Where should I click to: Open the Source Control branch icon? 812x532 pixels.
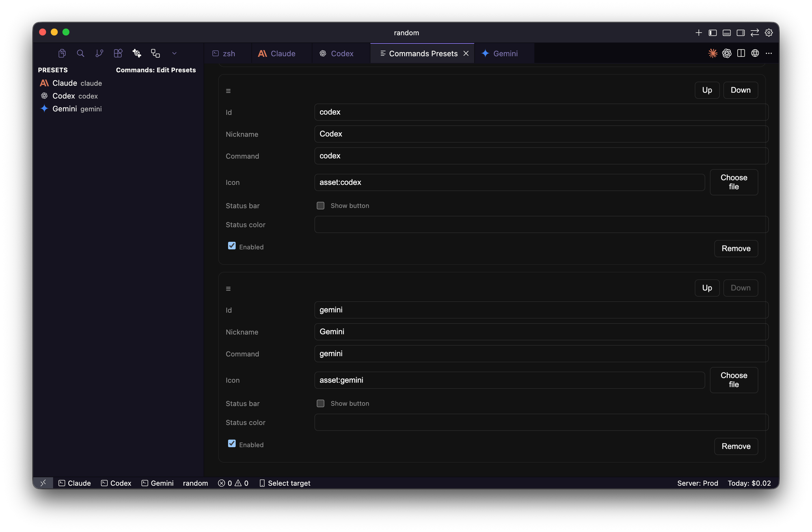pos(99,53)
